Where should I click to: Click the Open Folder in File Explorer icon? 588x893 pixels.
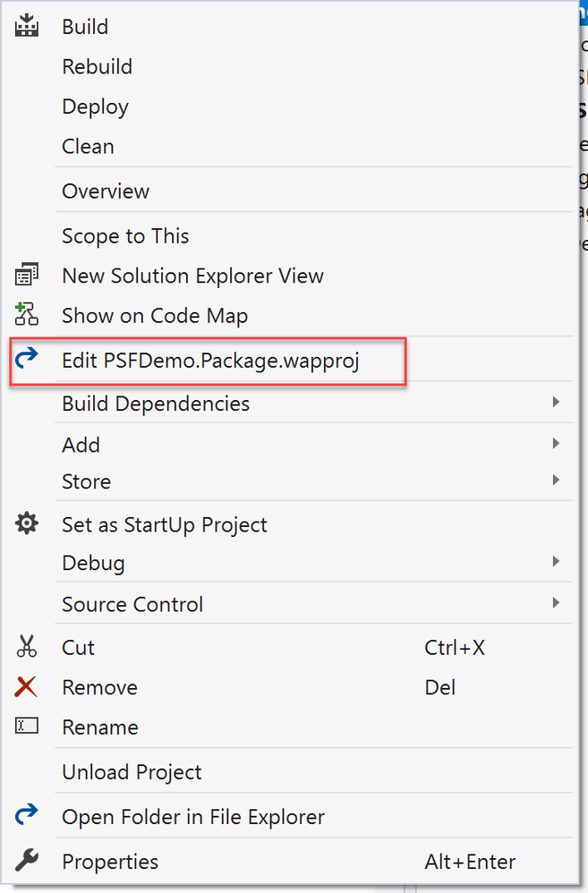27,815
